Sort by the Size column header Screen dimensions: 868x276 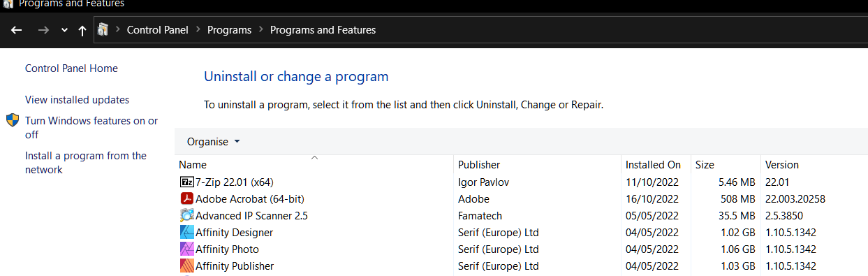(726, 165)
